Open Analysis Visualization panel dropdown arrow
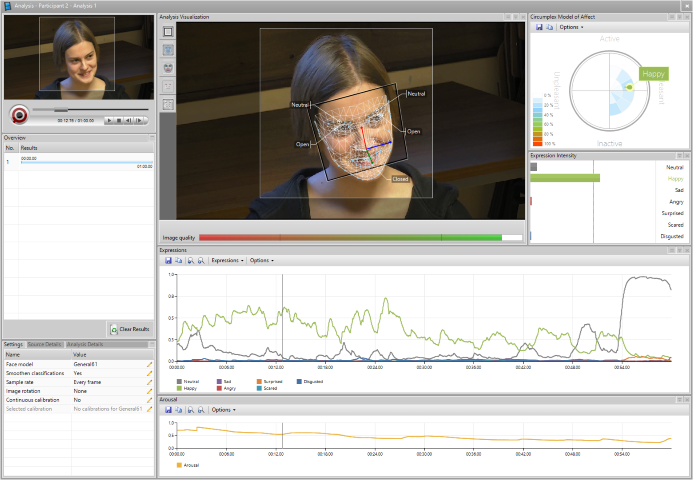693x480 pixels. (x=515, y=17)
